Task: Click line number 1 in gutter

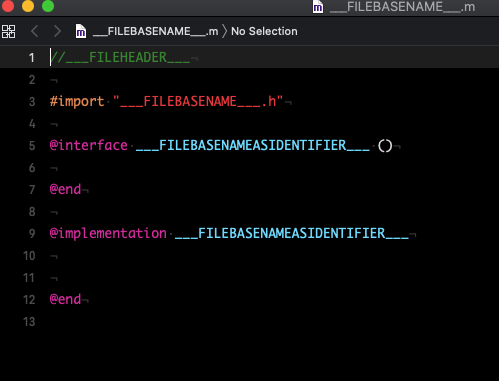Action: (x=32, y=58)
